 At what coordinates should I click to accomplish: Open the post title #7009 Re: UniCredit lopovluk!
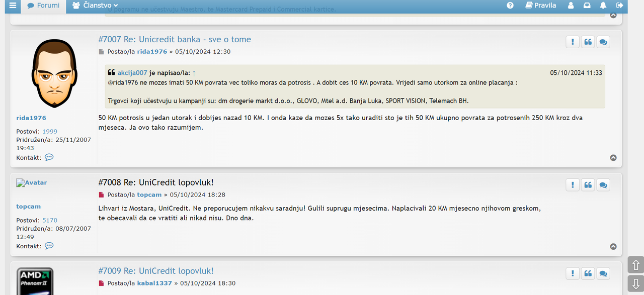point(156,271)
